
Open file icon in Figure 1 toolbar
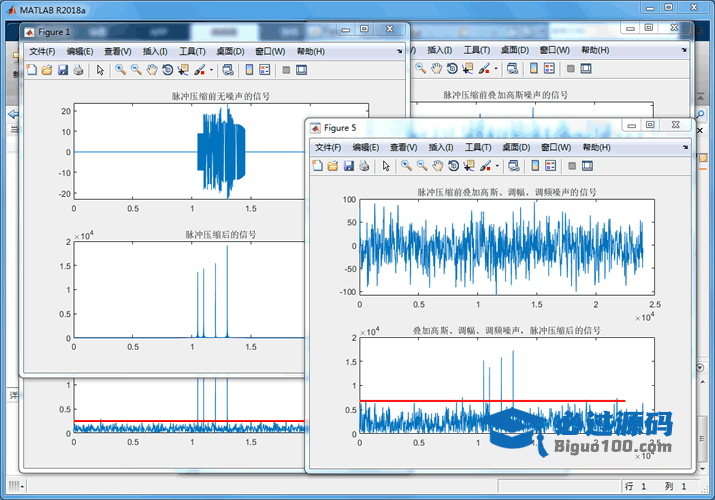[x=47, y=70]
